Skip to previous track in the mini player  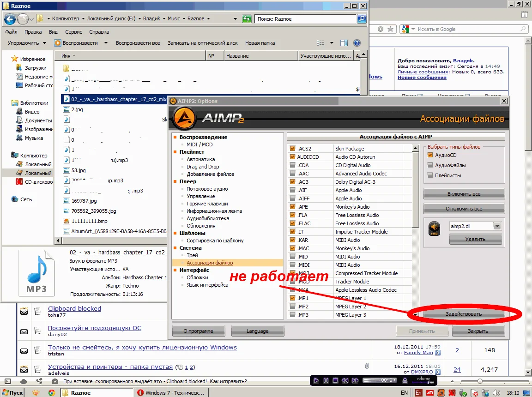(x=345, y=380)
